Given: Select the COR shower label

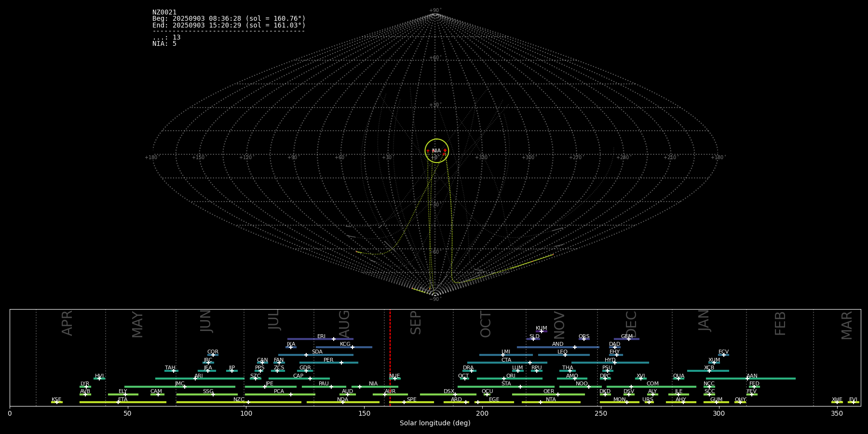Looking at the screenshot, I should (x=213, y=352).
